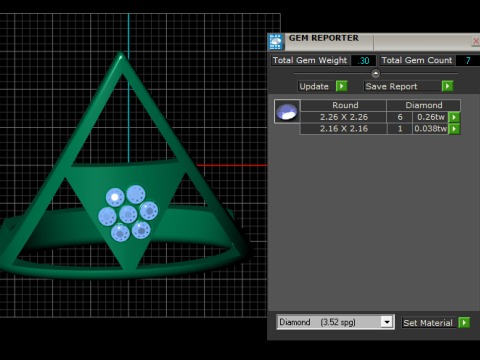Click the Total Gem Weight value .30
Image resolution: width=480 pixels, height=360 pixels.
pos(364,60)
